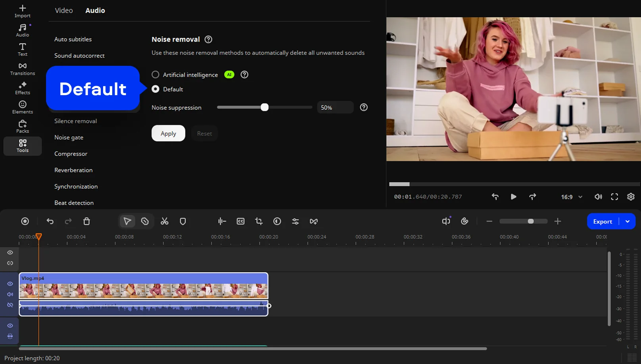Open the Effects panel

[x=23, y=88]
